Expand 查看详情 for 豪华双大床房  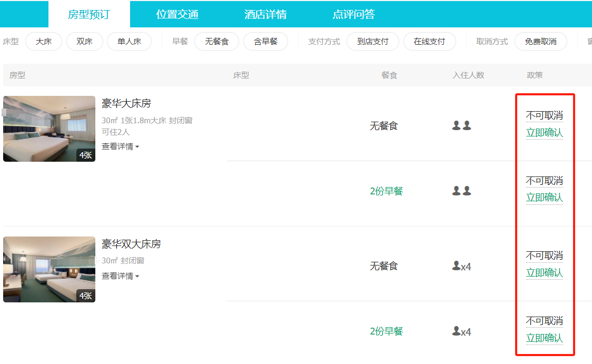[120, 276]
